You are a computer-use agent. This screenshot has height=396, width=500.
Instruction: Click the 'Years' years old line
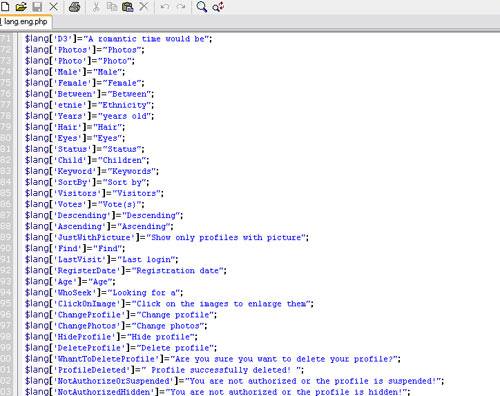pos(89,116)
